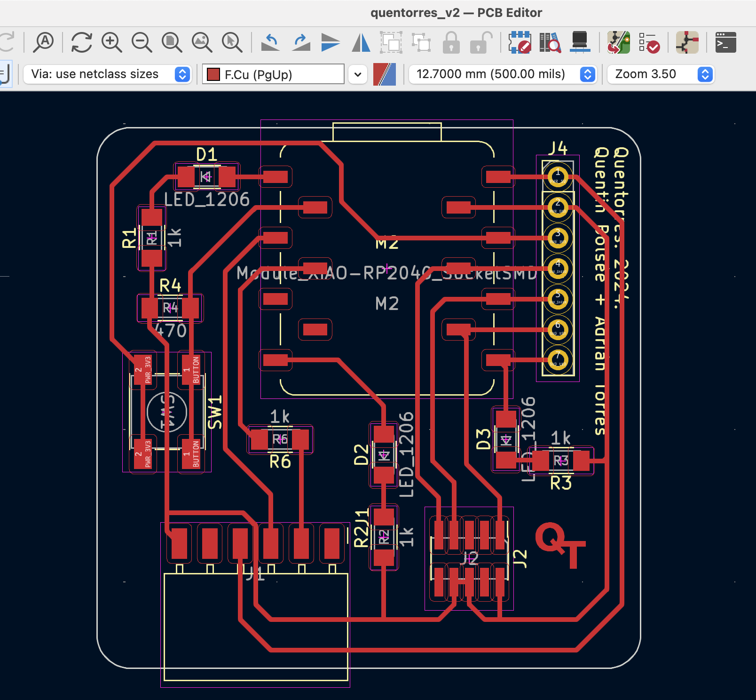Mirror selection horizontally
756x700 pixels.
[361, 42]
